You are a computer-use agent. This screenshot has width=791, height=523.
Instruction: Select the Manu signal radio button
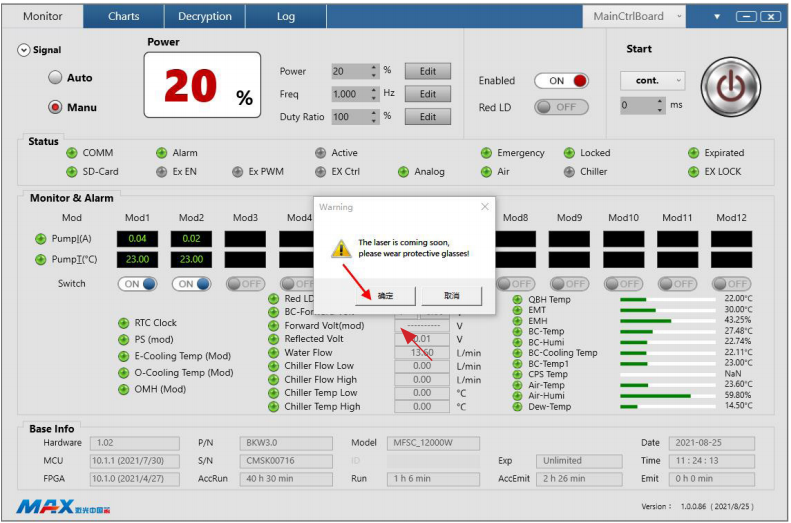(56, 107)
